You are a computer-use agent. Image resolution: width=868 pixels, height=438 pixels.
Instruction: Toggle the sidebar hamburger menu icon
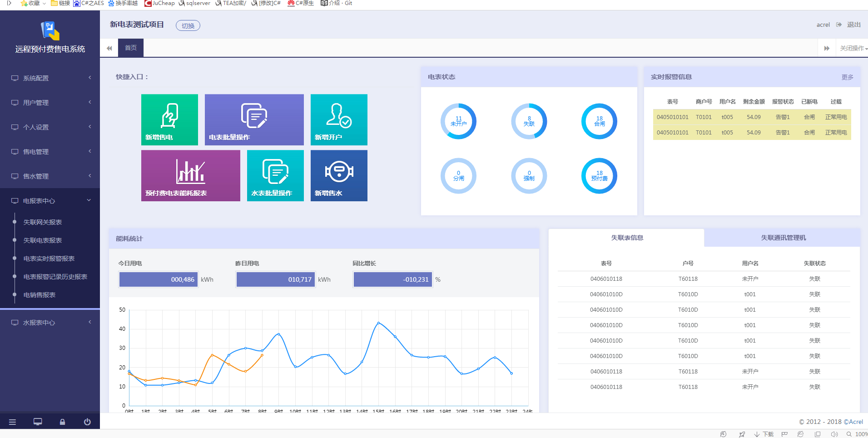[12, 422]
